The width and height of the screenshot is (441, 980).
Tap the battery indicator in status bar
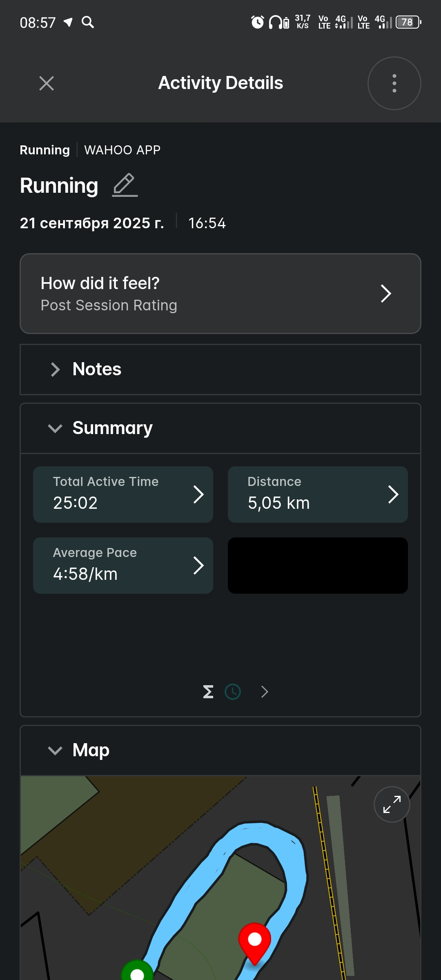(408, 22)
